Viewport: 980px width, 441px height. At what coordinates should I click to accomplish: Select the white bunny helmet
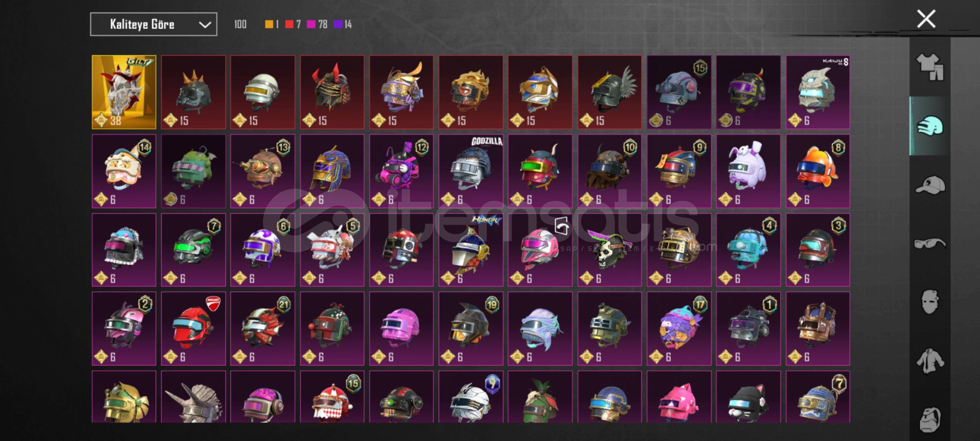coord(749,171)
